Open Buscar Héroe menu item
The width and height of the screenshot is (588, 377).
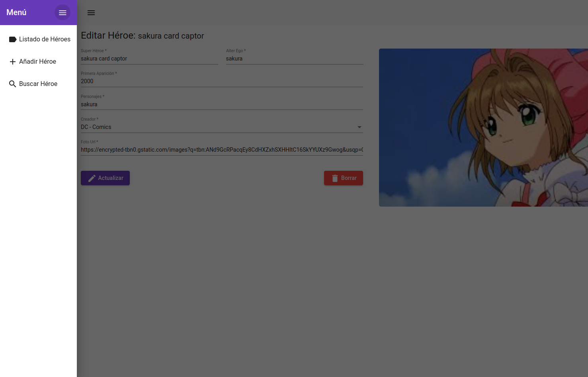click(39, 84)
